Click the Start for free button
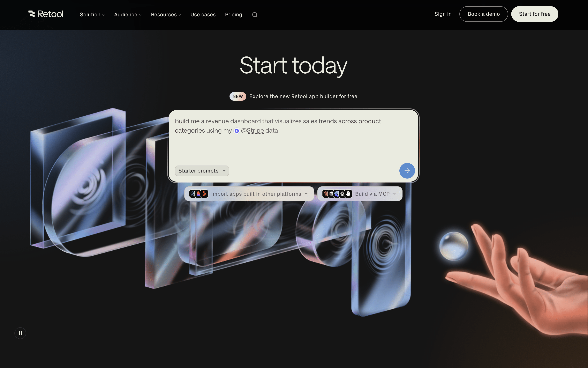The width and height of the screenshot is (588, 368). coord(535,14)
